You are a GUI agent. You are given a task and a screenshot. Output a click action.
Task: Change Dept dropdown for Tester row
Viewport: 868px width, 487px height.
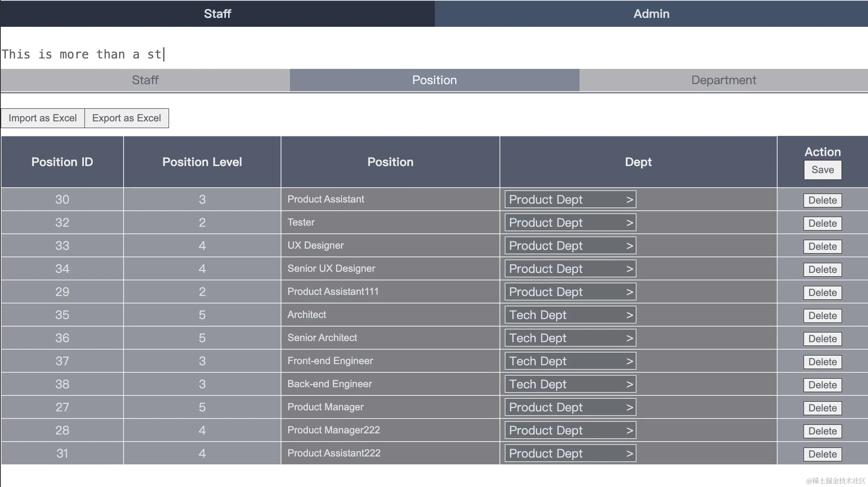pos(570,223)
